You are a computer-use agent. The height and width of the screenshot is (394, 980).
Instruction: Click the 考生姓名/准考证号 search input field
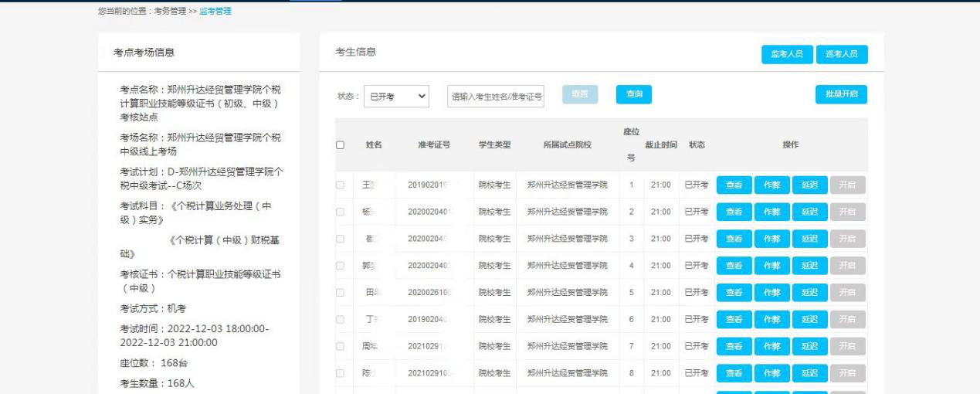point(496,96)
